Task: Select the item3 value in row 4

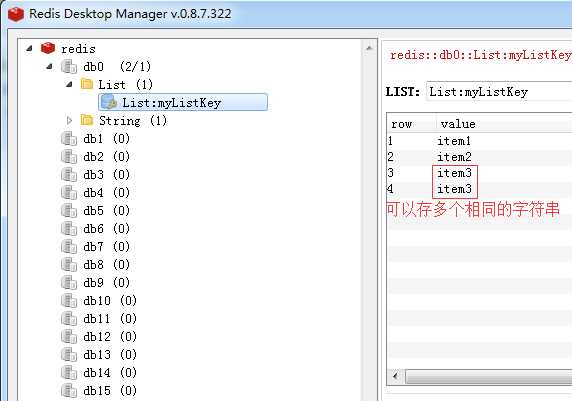Action: (454, 189)
